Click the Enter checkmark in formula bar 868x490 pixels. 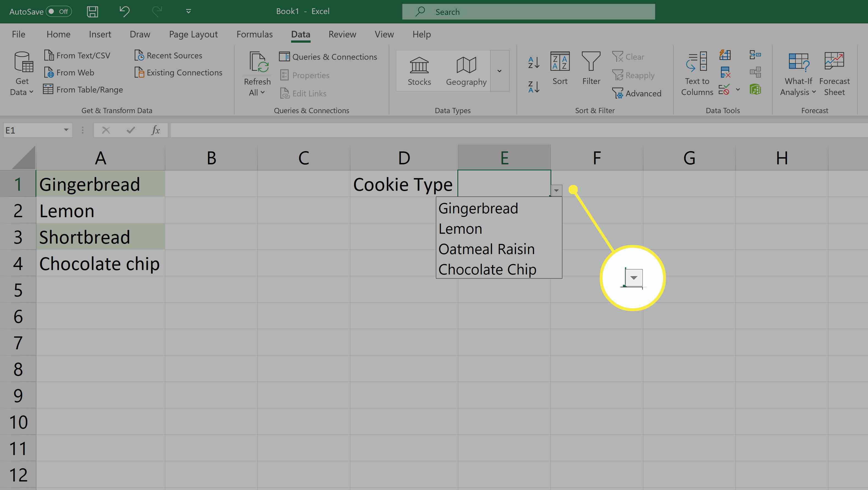[x=131, y=130]
